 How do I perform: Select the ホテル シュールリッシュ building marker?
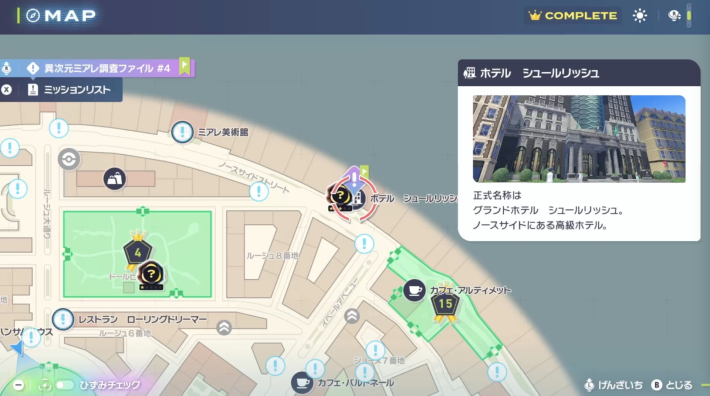tap(358, 199)
